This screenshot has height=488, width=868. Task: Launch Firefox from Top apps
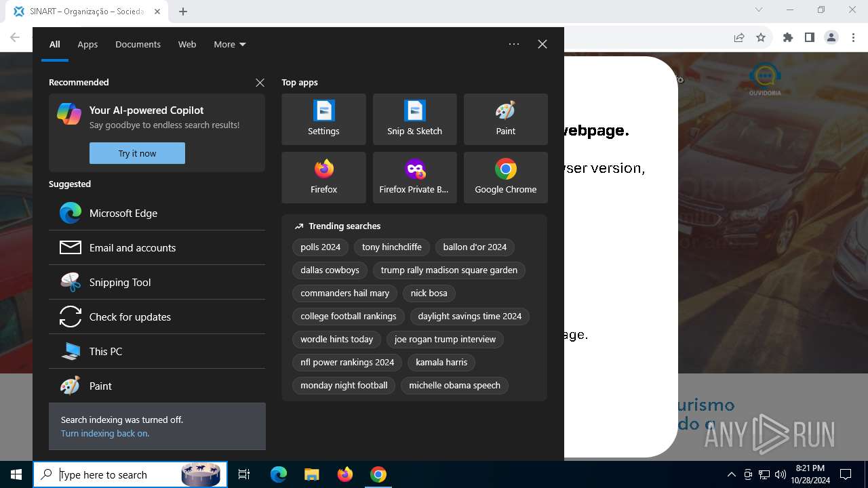pyautogui.click(x=323, y=178)
